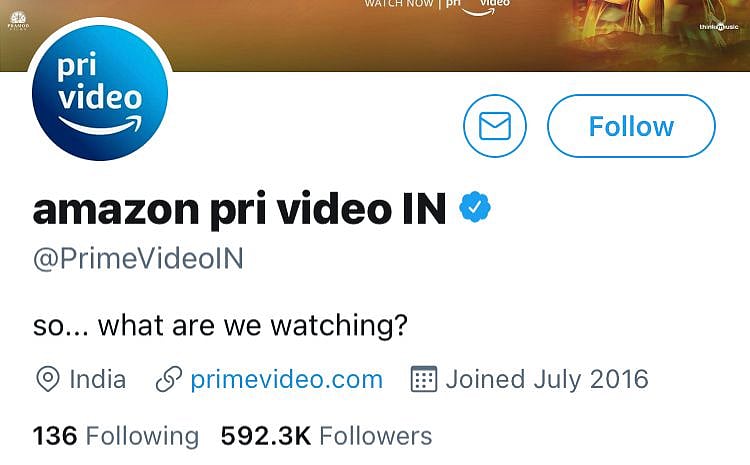Follow the amazon pri video IN account

tap(631, 126)
